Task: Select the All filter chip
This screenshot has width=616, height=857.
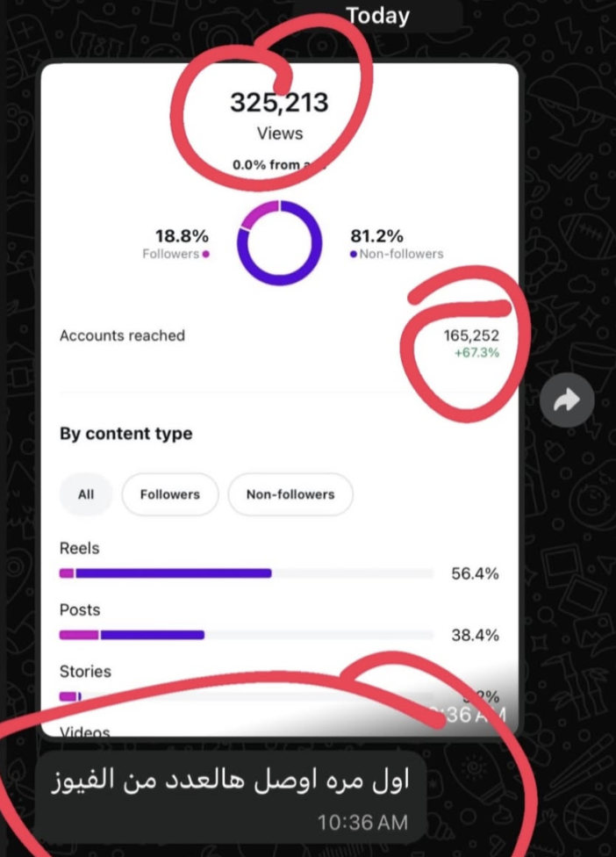Action: (86, 494)
